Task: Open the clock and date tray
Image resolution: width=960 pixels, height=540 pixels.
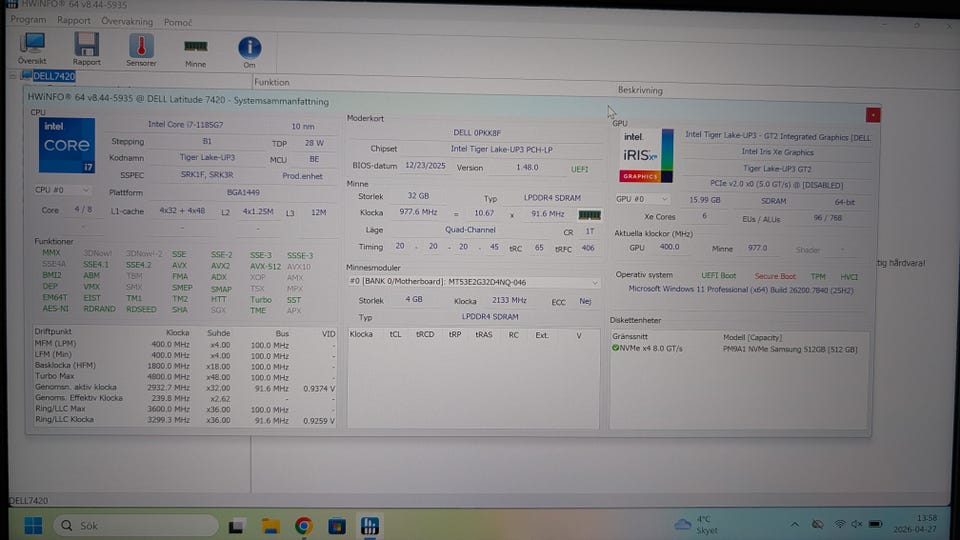Action: click(915, 523)
